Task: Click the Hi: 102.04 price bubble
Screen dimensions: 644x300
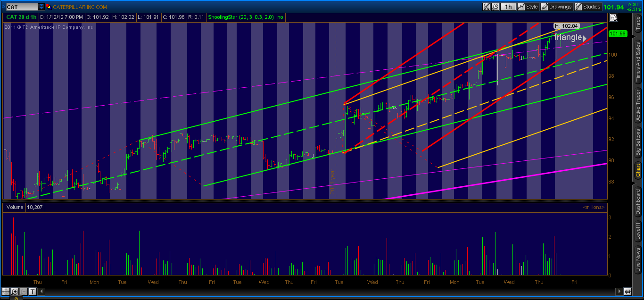Action: 566,26
